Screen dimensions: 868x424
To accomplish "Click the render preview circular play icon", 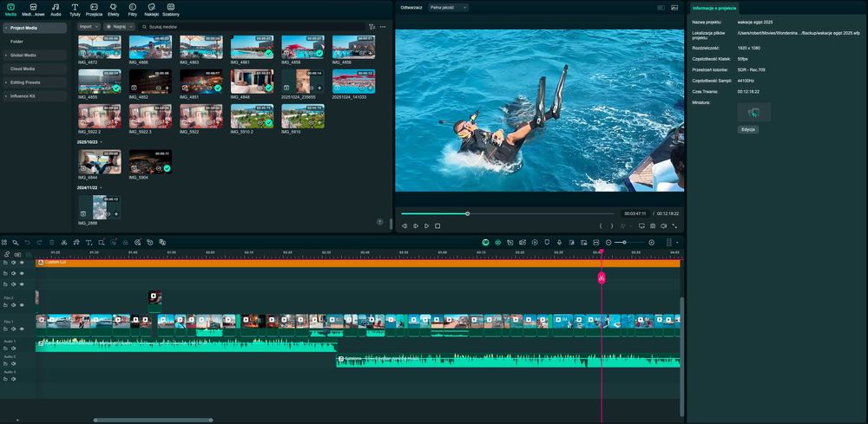I will [x=535, y=242].
